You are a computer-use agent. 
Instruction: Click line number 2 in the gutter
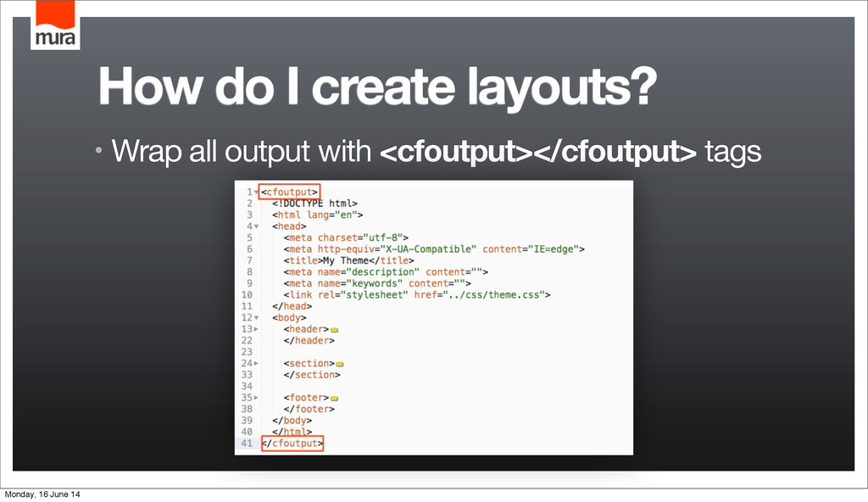(x=250, y=204)
